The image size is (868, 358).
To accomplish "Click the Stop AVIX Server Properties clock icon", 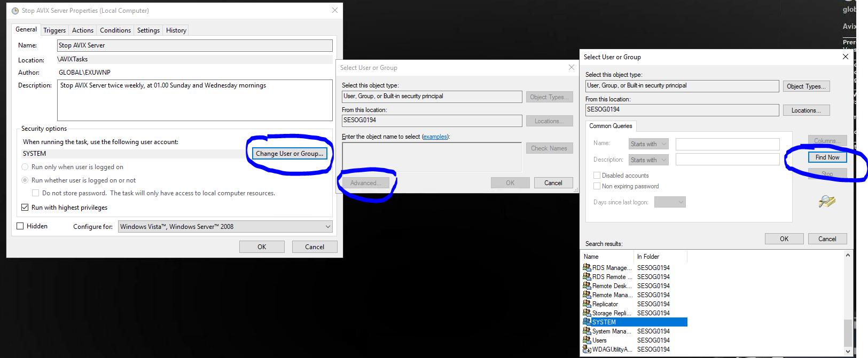I will click(x=15, y=11).
